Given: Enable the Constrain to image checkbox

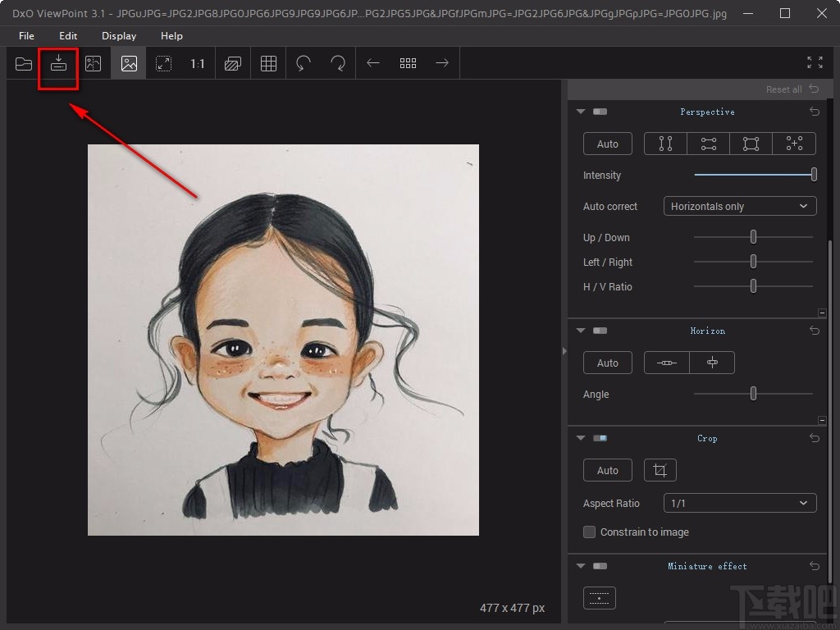Looking at the screenshot, I should 589,532.
